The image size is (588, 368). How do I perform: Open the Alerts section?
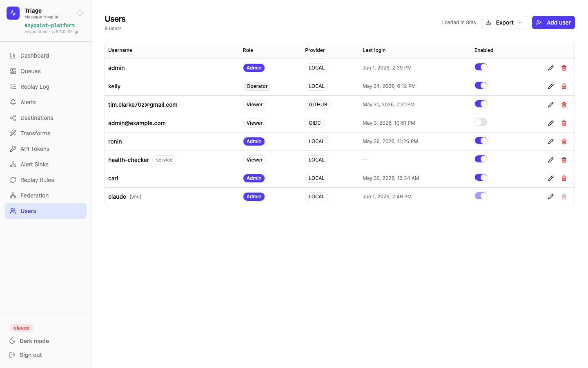(x=45, y=102)
